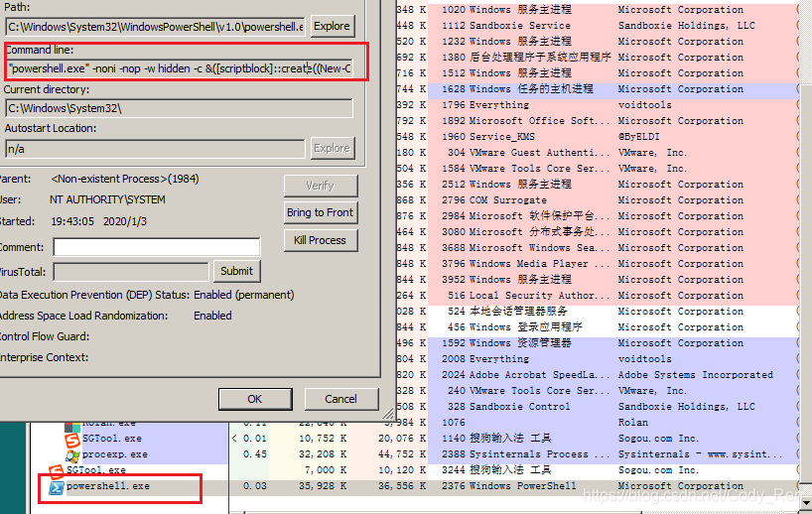Image resolution: width=812 pixels, height=514 pixels.
Task: Click the scrollbar down arrow of process list
Action: point(805,504)
